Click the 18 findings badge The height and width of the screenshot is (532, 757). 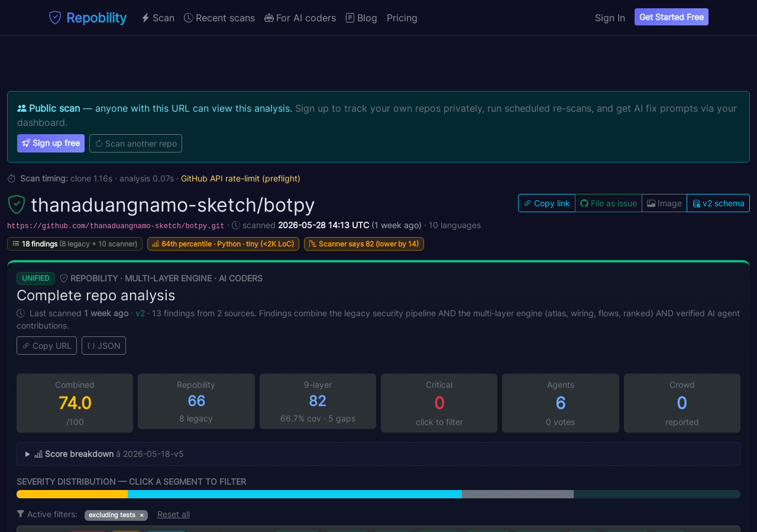click(75, 244)
